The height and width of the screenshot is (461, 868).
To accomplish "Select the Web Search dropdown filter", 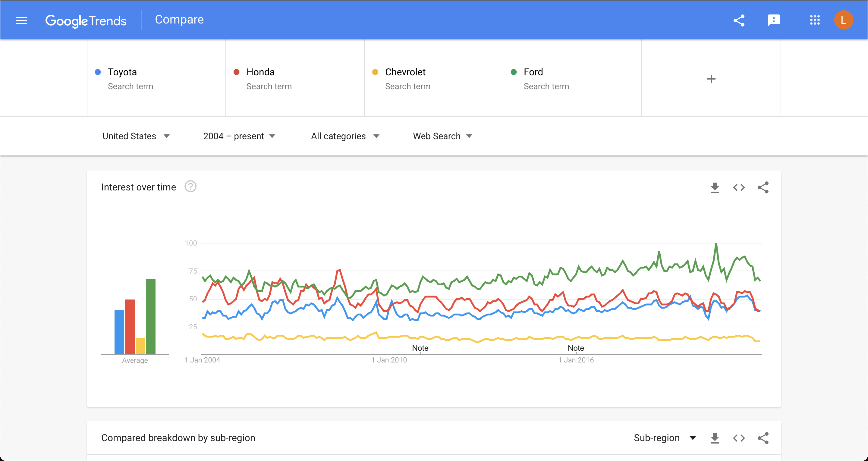I will coord(442,136).
